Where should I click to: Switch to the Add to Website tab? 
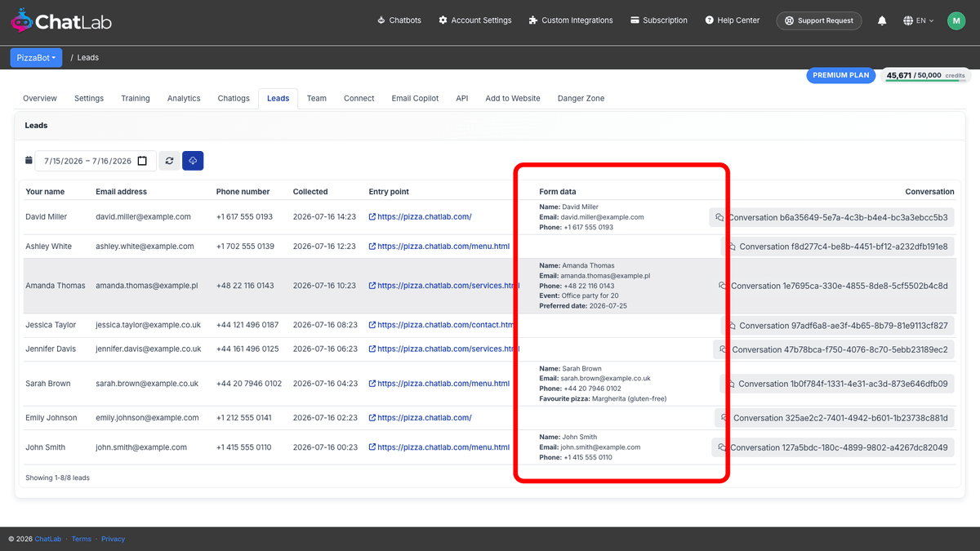(x=513, y=98)
